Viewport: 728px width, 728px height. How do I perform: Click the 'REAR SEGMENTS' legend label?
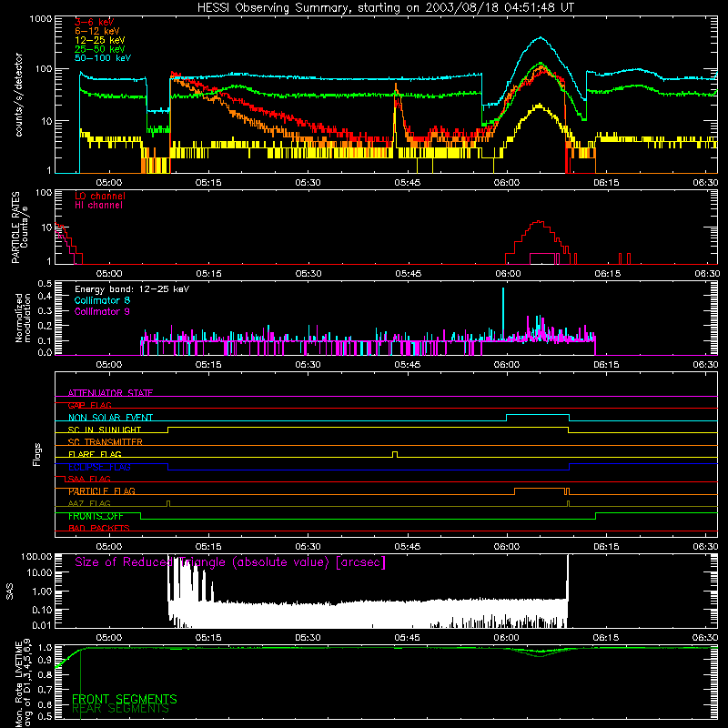tap(120, 709)
